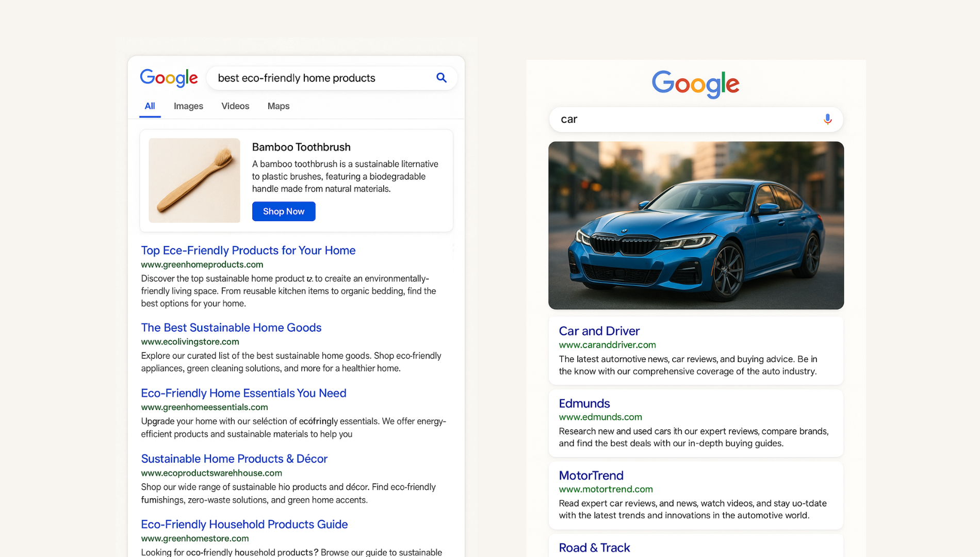Click www.caranddriver.com URL
This screenshot has height=557, width=980.
click(607, 345)
